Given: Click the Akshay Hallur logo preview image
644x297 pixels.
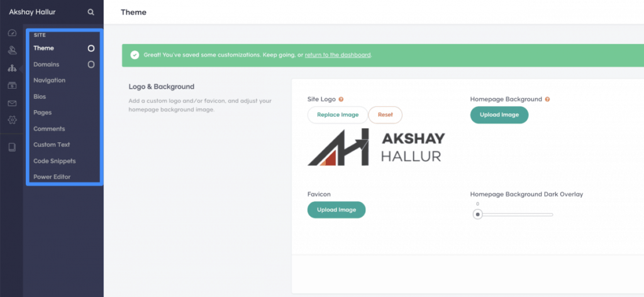Looking at the screenshot, I should [376, 147].
